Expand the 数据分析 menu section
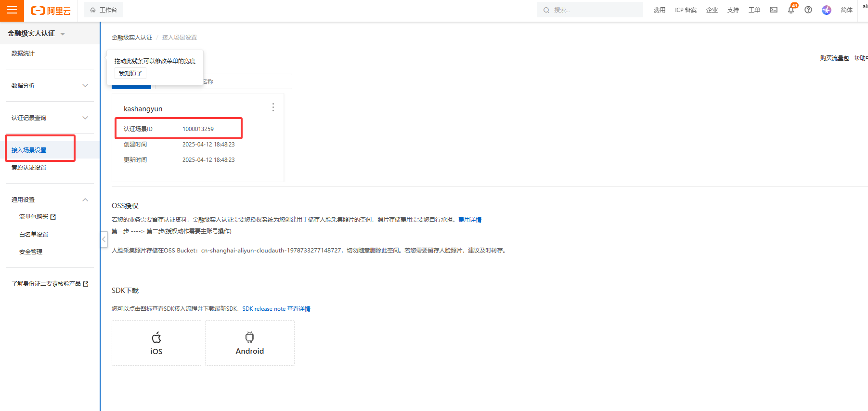 pyautogui.click(x=85, y=86)
